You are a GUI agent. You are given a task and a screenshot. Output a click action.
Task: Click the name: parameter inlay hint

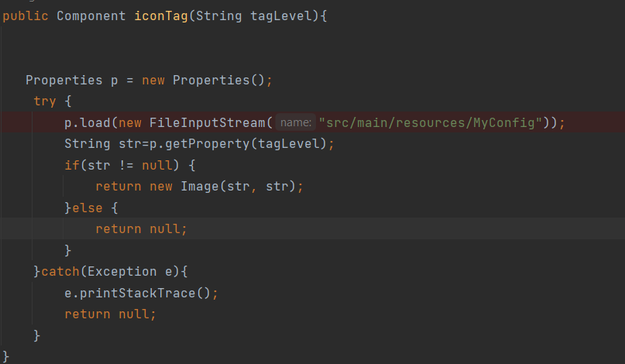296,122
